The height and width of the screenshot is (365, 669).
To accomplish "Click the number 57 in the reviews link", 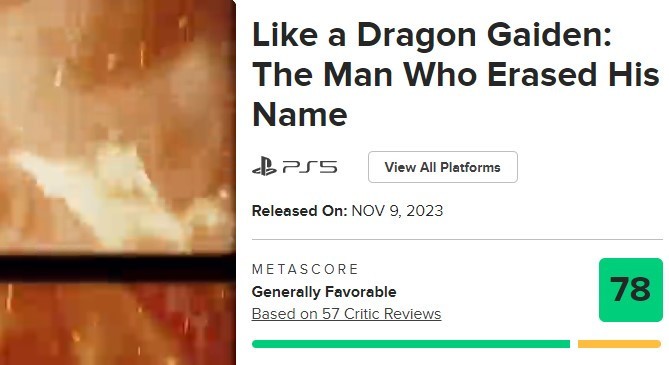I will [x=331, y=314].
